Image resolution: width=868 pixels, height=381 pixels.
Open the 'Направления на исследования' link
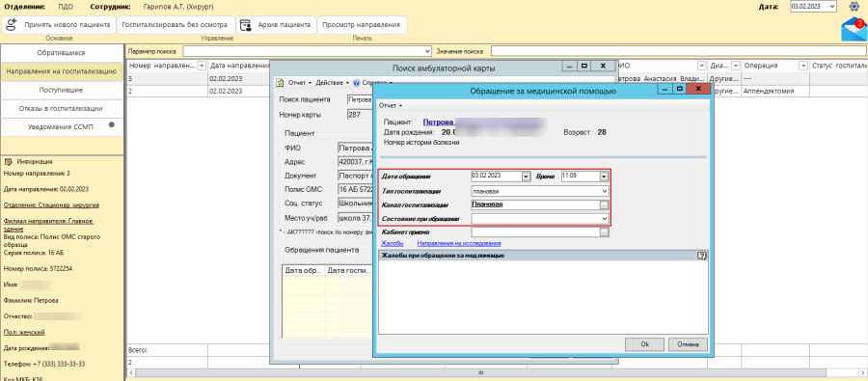coord(459,243)
